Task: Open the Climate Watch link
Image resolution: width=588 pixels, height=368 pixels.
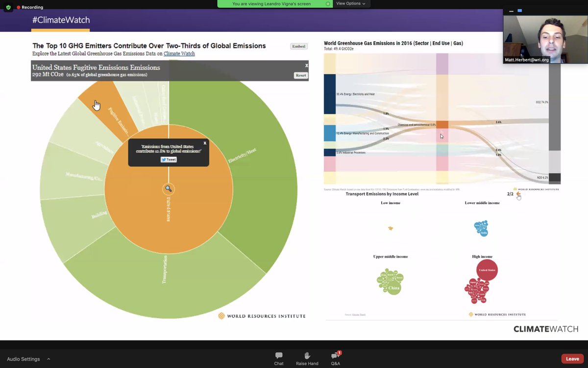Action: (179, 53)
